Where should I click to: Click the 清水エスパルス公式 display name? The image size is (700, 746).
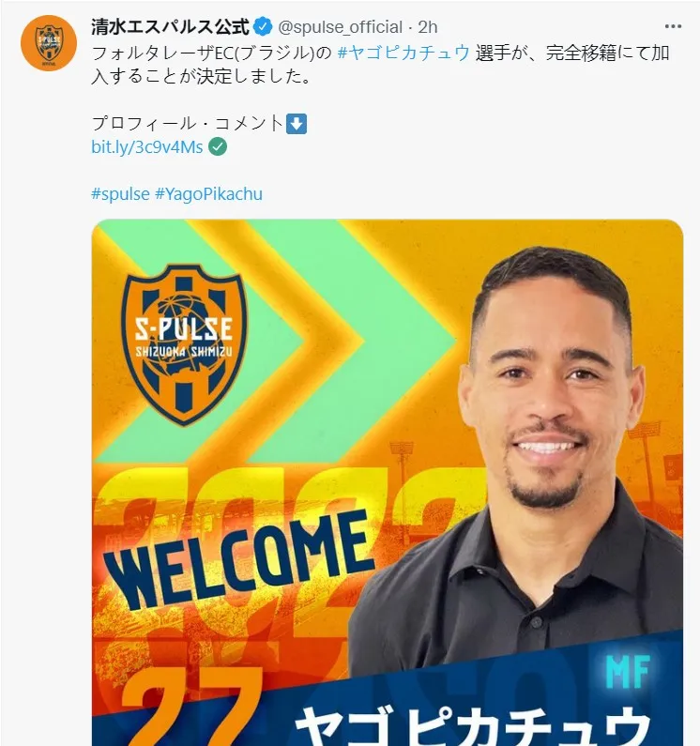[171, 27]
